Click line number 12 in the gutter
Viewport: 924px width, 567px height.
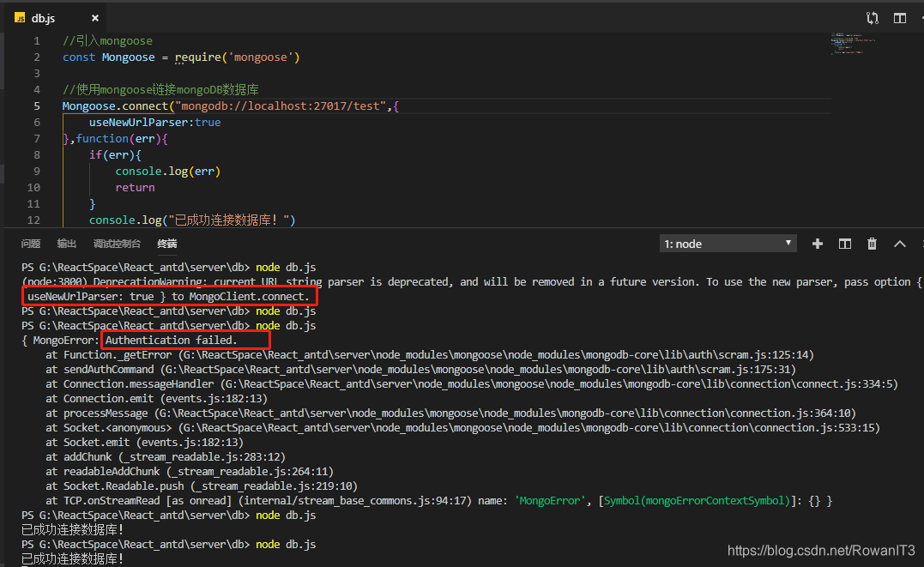(x=33, y=220)
